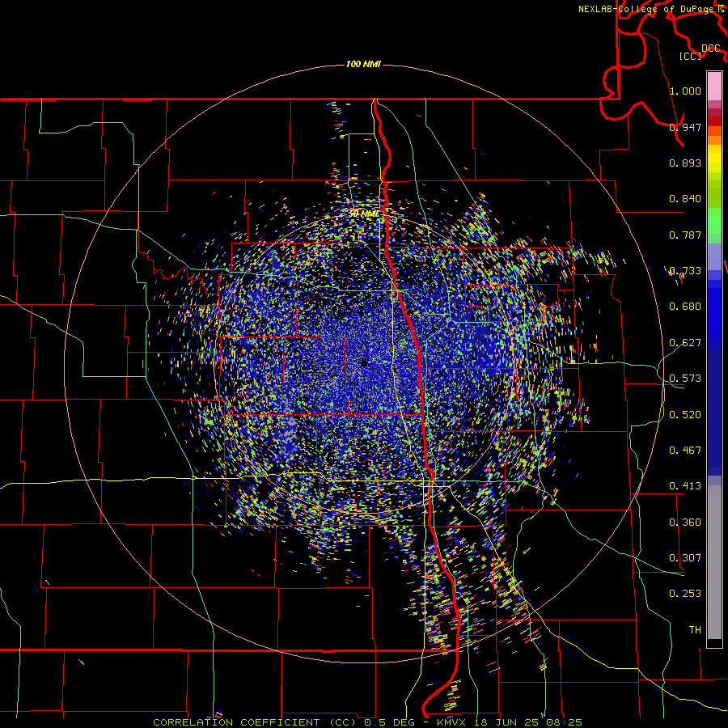This screenshot has width=728, height=728.
Task: Pick the bright green color bar segment
Action: click(714, 221)
